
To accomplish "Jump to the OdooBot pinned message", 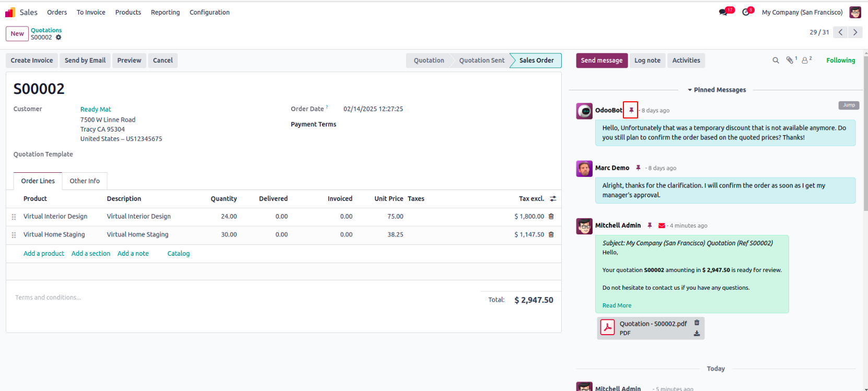I will point(849,105).
